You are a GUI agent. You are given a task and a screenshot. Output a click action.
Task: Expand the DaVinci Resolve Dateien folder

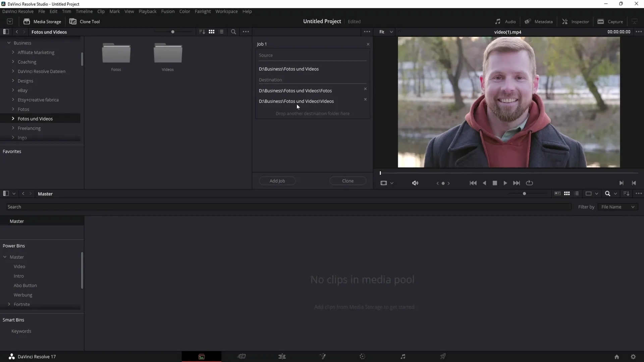[x=13, y=71]
